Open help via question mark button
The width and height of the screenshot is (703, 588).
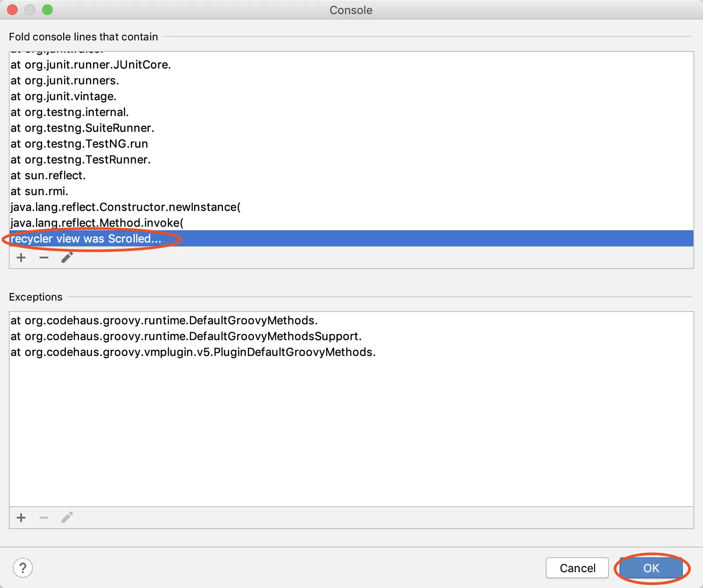[x=23, y=568]
